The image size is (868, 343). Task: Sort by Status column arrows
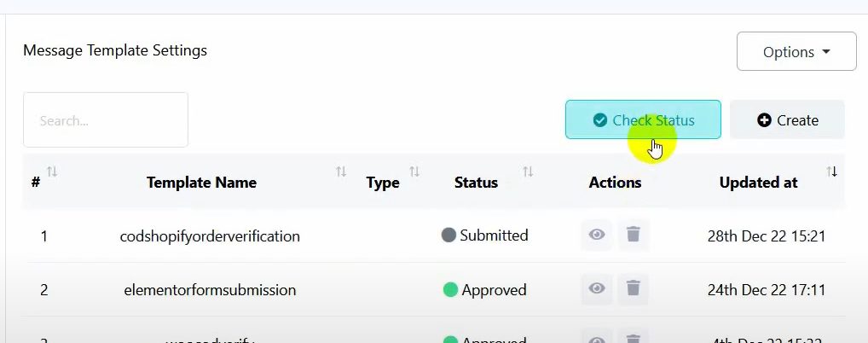point(528,172)
